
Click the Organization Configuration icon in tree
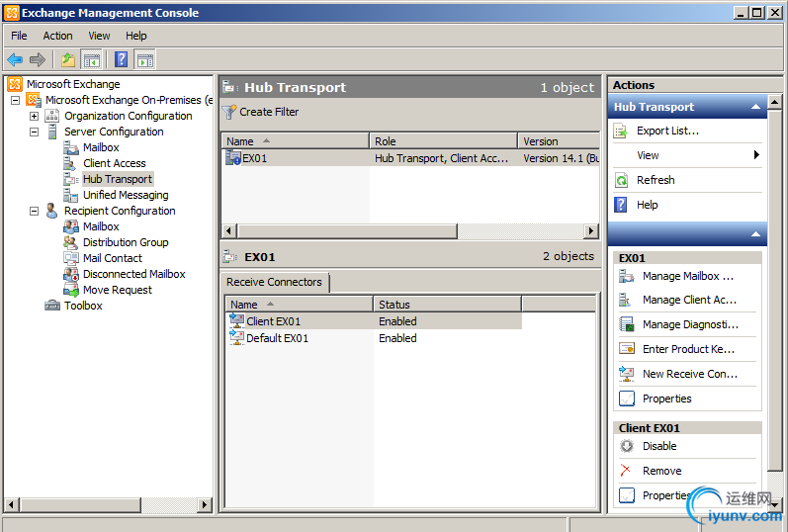tap(52, 116)
